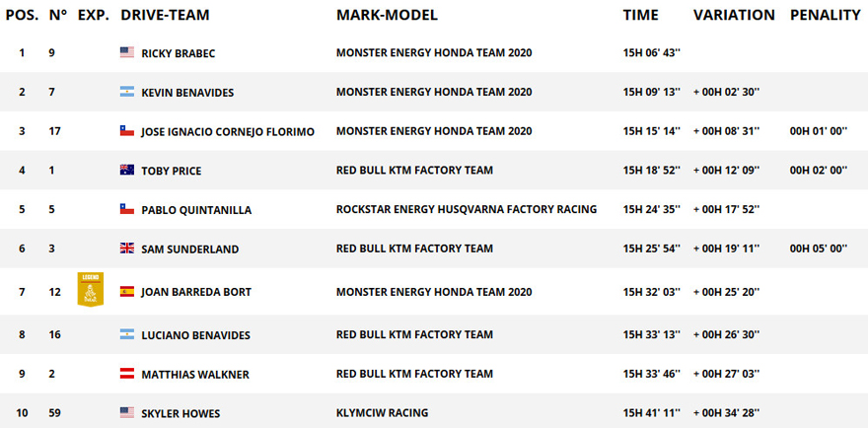Screen dimensions: 868x428
Task: Click the Austrian flag beside Matthias Walkner
Action: tap(127, 374)
